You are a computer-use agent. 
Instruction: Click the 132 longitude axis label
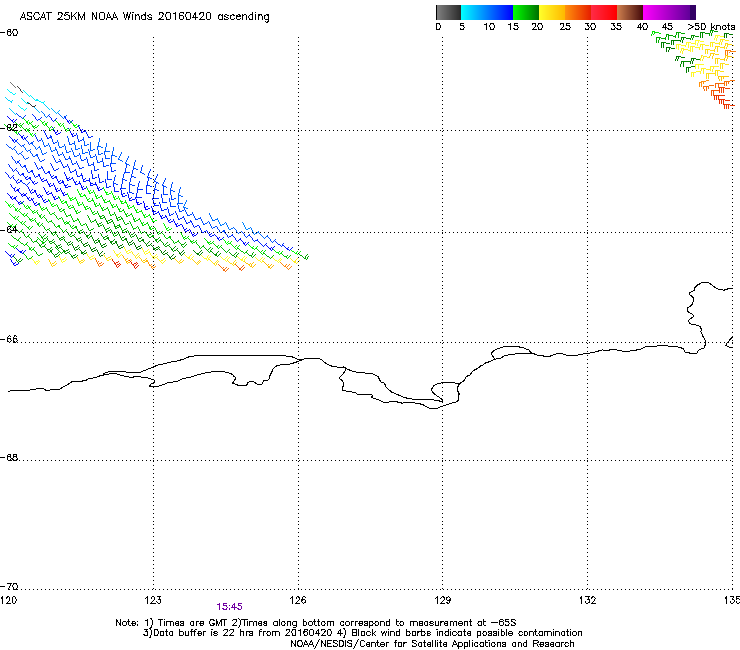point(587,600)
